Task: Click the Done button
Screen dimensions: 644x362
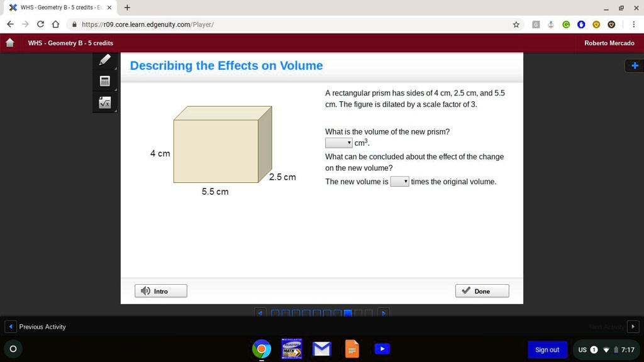Action: point(482,290)
